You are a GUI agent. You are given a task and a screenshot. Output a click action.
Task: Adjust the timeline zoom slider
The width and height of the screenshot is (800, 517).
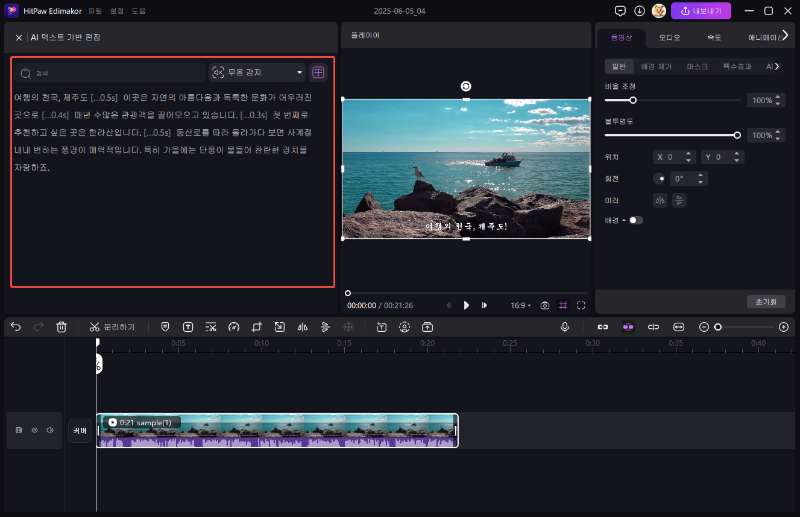point(718,327)
